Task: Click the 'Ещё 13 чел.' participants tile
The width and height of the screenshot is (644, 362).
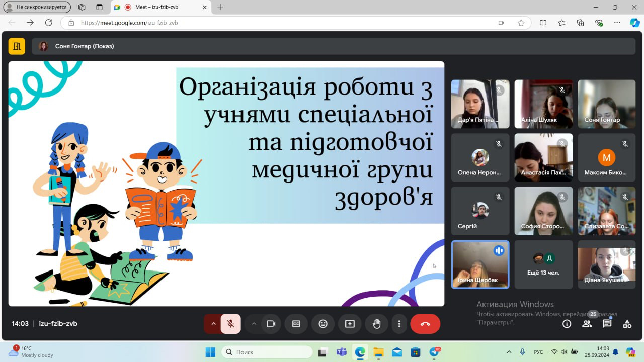Action: point(543,264)
